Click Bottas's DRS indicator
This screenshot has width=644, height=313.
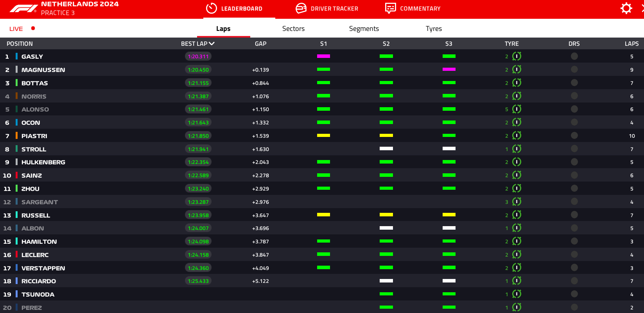(574, 83)
